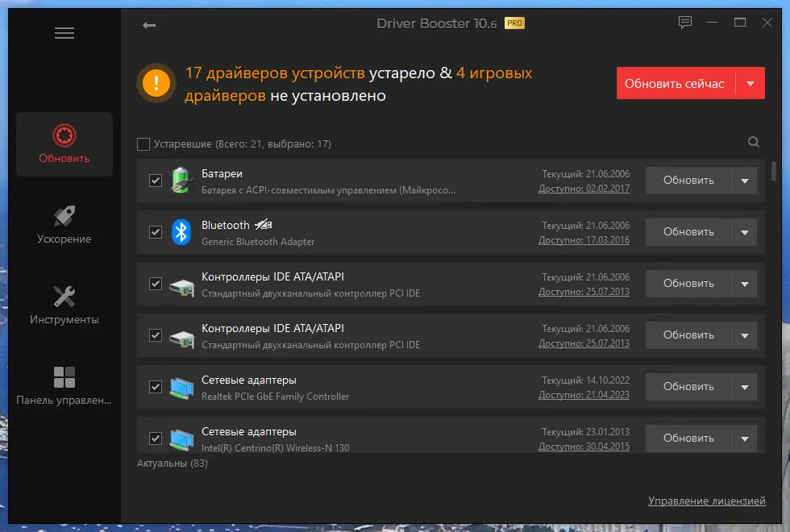Viewport: 790px width, 532px height.
Task: Open Панель управления grid icon
Action: (64, 376)
